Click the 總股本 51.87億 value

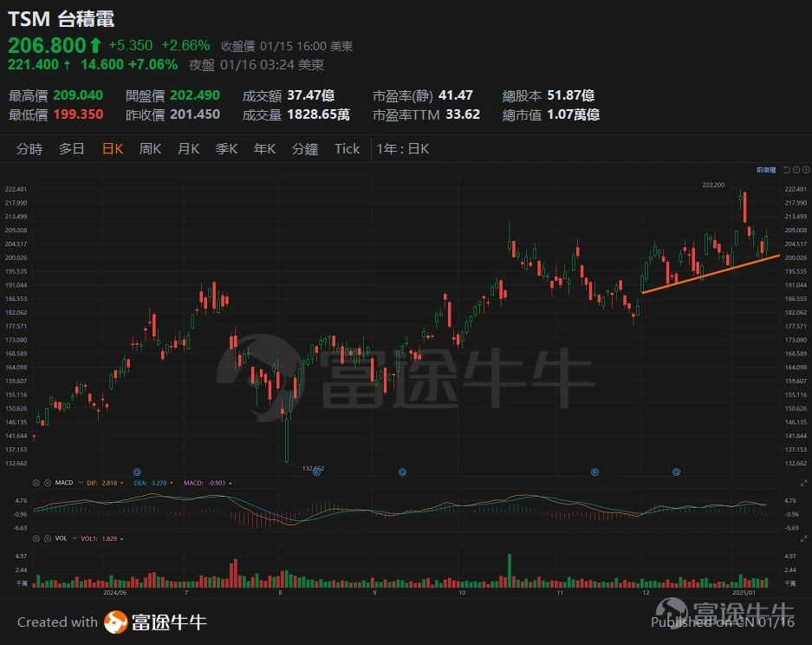click(571, 95)
